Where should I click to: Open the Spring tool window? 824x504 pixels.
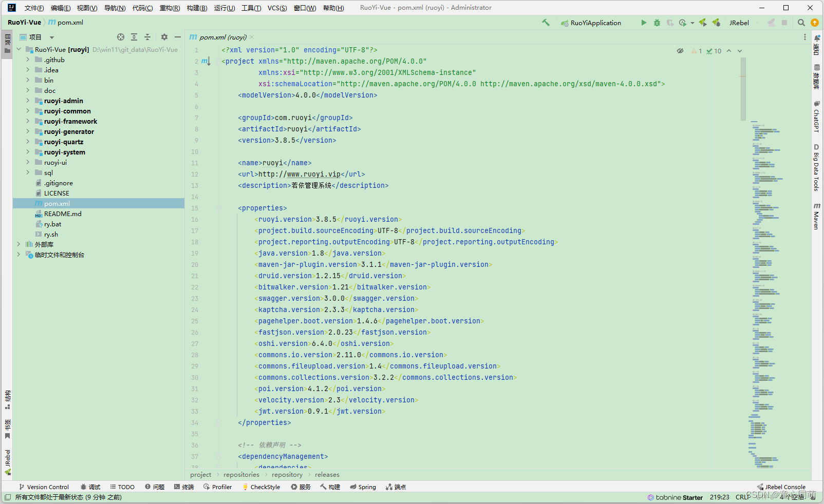pyautogui.click(x=363, y=487)
